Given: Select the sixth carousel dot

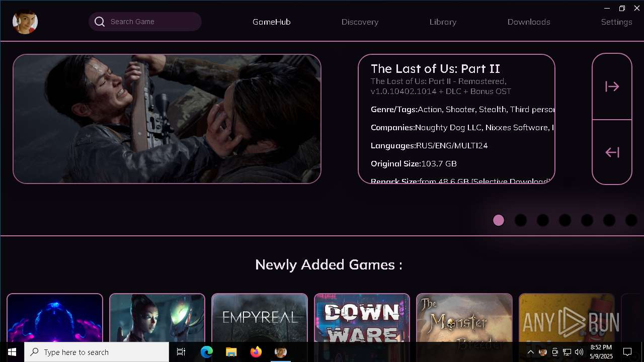Looking at the screenshot, I should 609,220.
